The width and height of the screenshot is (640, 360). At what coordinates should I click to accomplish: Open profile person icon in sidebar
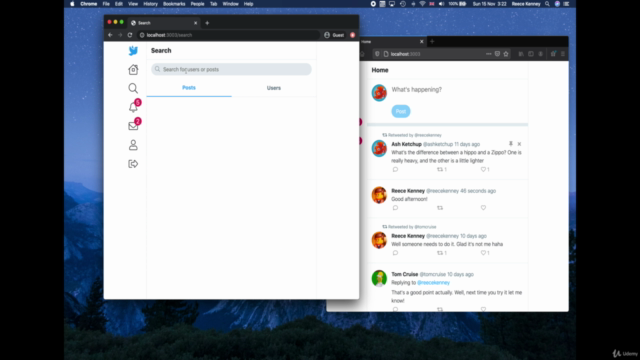(133, 145)
